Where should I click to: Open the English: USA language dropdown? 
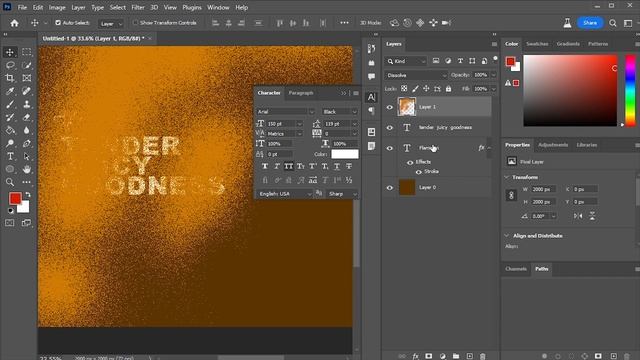point(284,194)
